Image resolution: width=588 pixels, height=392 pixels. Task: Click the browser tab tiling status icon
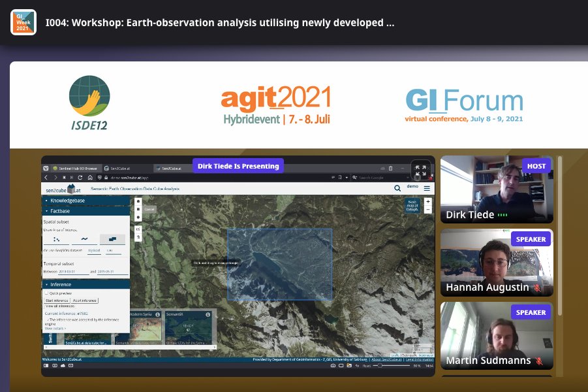tap(54, 365)
